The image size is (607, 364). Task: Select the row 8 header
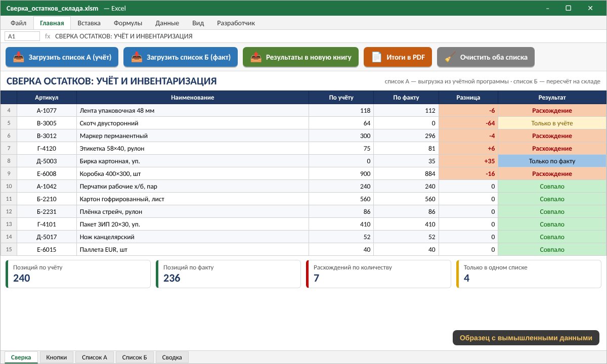click(9, 161)
